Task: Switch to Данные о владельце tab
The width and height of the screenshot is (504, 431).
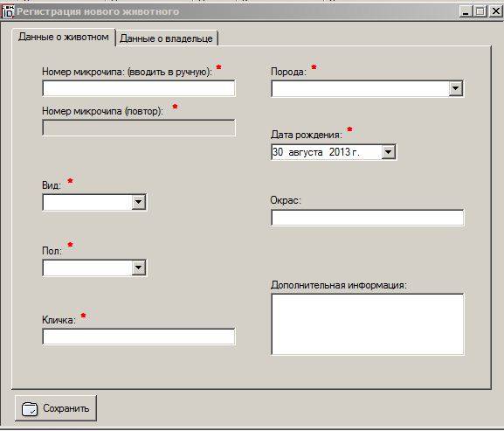Action: (166, 38)
